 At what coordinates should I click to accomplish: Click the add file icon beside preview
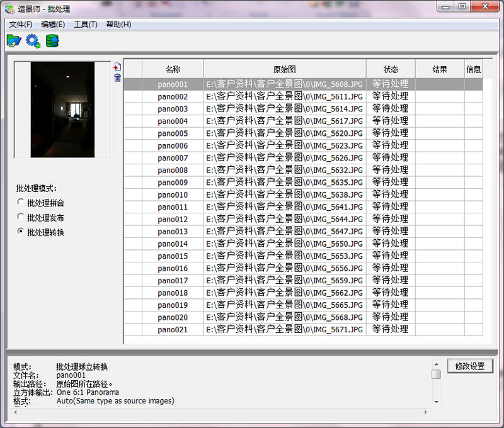[117, 67]
